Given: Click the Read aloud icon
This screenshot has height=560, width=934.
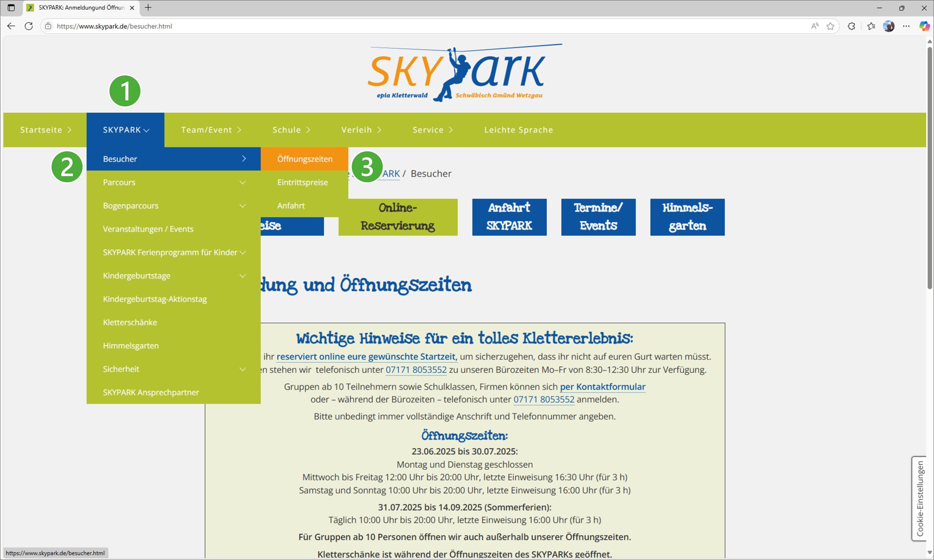Looking at the screenshot, I should click(x=815, y=26).
